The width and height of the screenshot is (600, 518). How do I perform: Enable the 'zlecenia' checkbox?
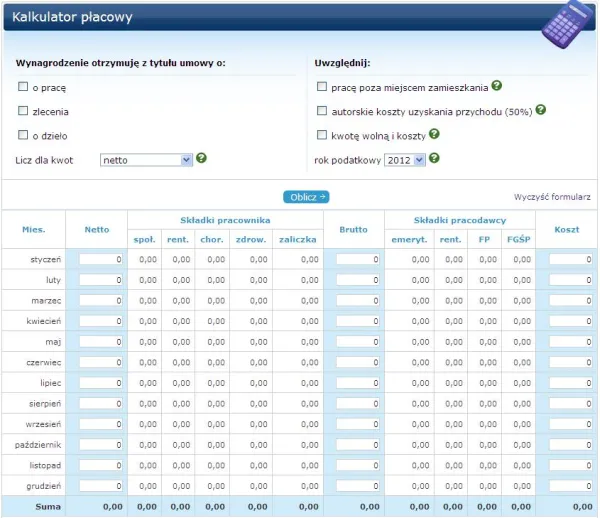point(23,111)
